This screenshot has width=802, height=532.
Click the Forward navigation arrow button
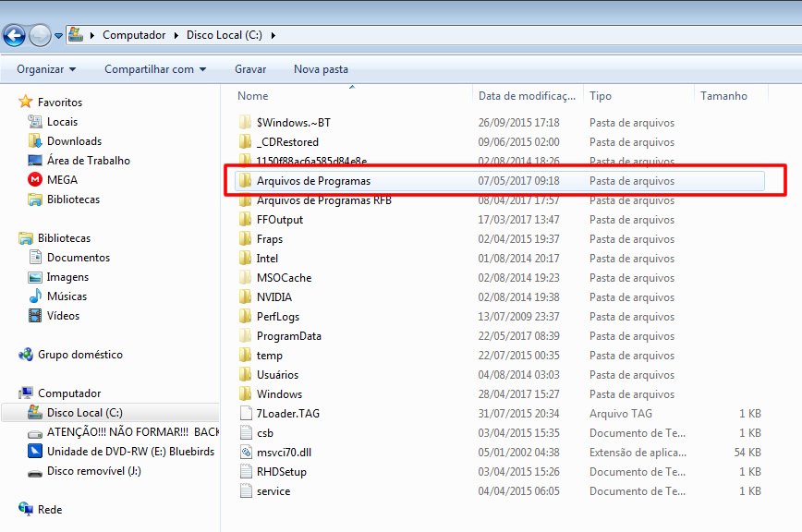click(x=40, y=35)
